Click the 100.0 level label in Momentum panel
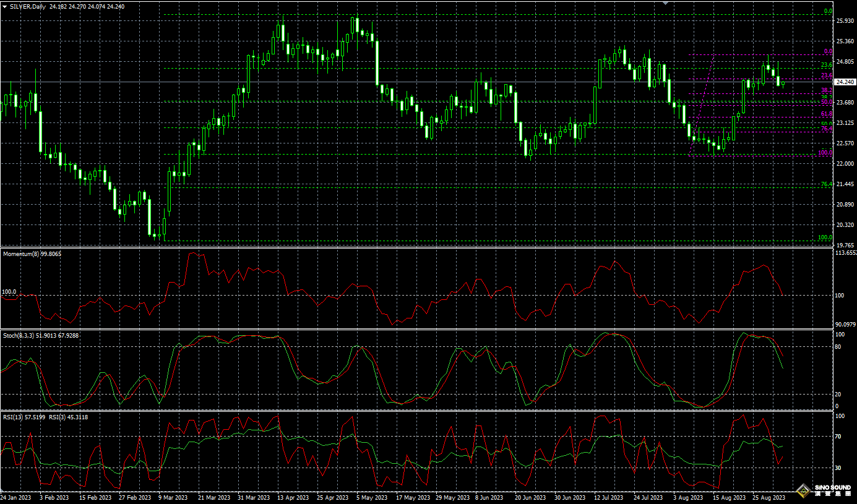The image size is (857, 504). coord(9,291)
